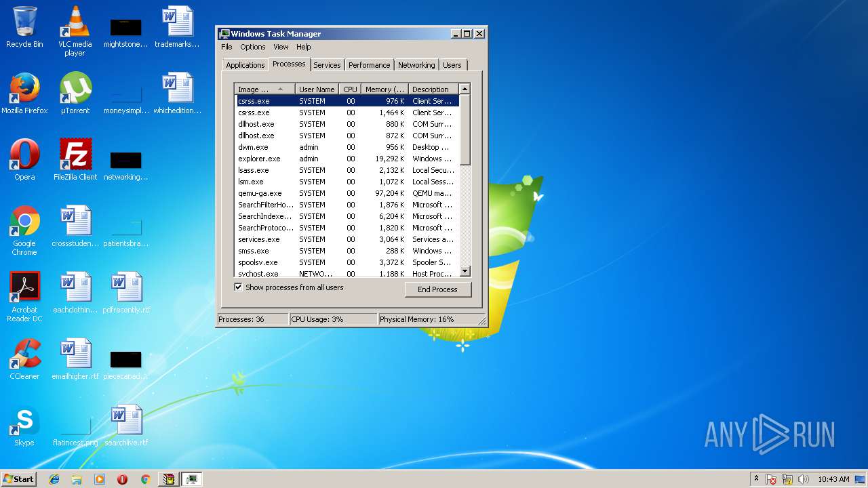Select explorer.exe process row
This screenshot has height=488, width=868.
click(347, 159)
